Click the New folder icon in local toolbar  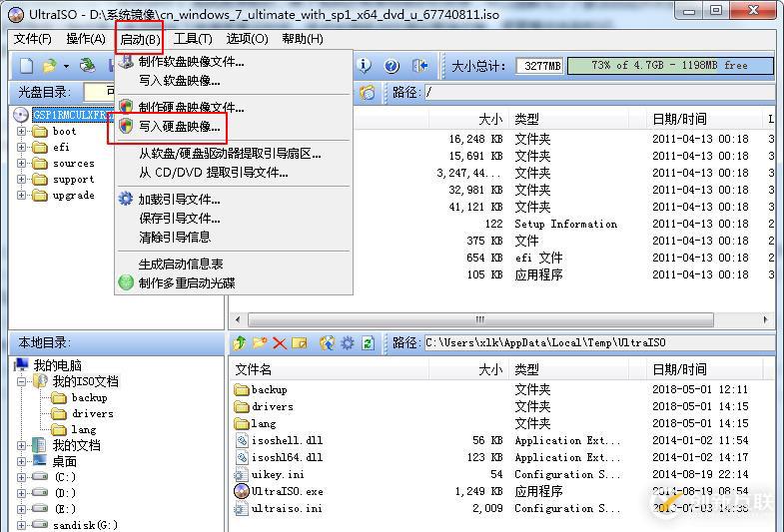pos(260,342)
